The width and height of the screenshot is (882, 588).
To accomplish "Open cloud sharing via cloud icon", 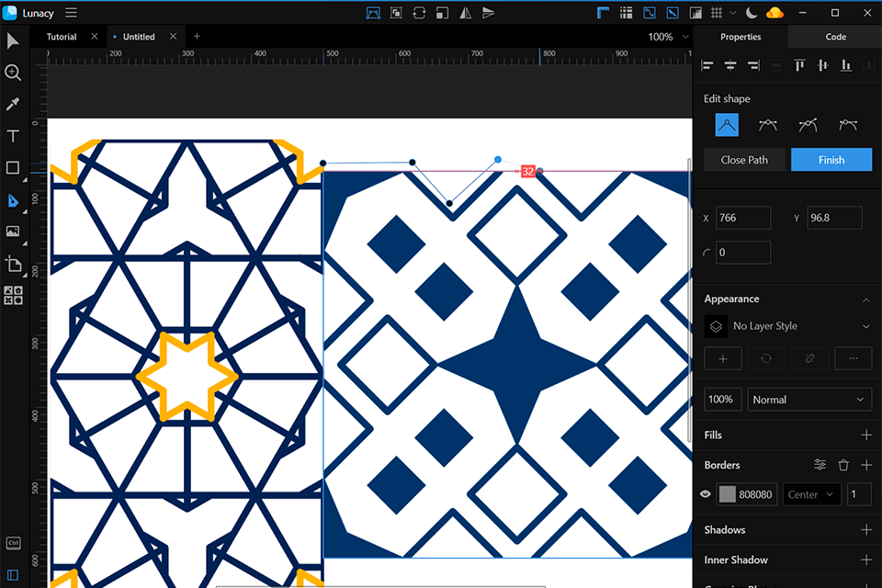I will pos(775,12).
